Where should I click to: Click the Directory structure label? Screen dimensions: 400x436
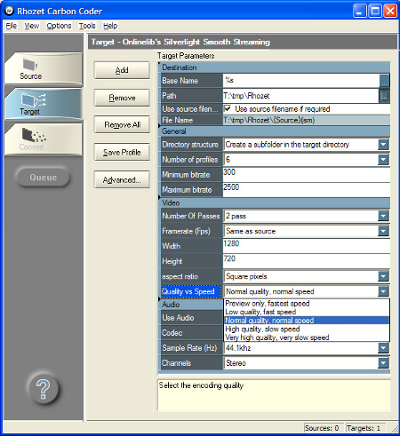coord(190,145)
